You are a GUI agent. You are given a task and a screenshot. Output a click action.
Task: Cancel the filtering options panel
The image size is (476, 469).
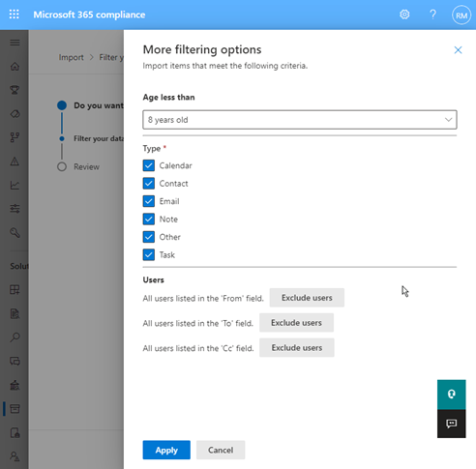pos(221,450)
